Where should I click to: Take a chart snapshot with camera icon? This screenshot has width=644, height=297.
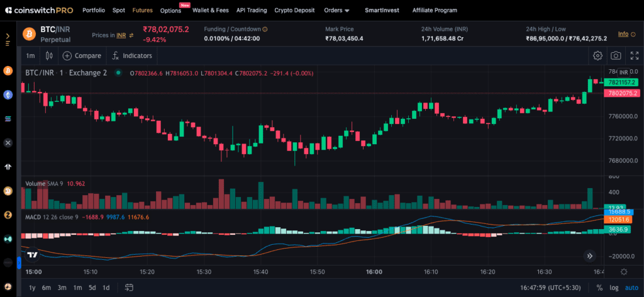616,55
